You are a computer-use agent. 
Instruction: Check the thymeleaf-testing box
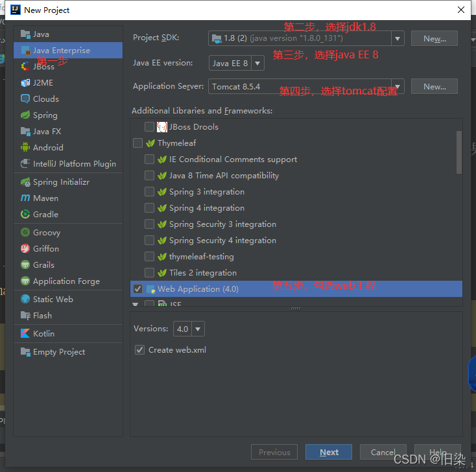click(x=149, y=257)
